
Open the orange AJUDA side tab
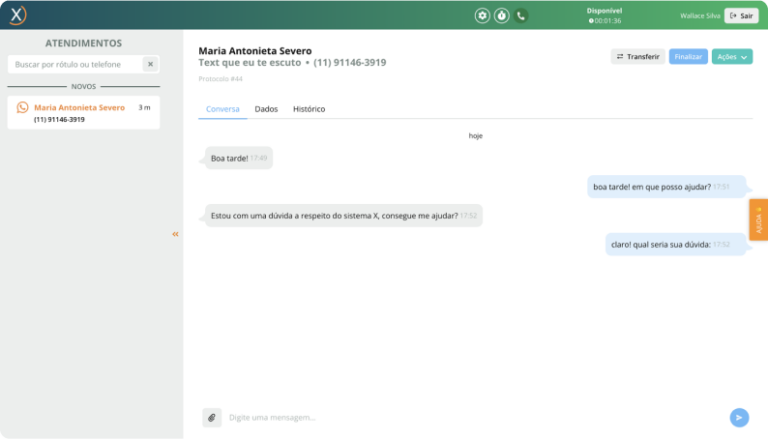point(758,220)
